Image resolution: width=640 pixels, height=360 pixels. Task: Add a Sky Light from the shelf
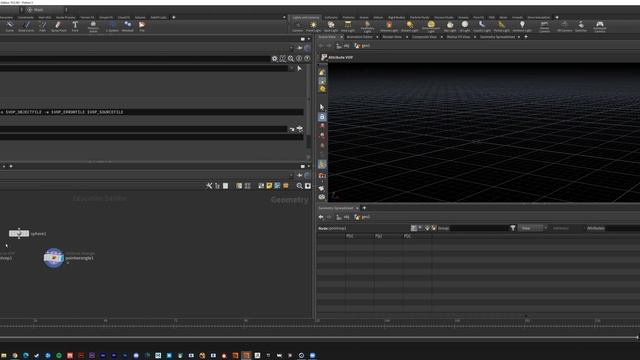[450, 27]
